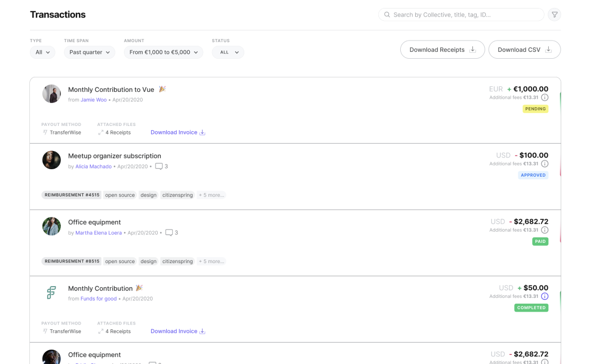Screen dimensions: 590x364
Task: Open the filter funnel icon beside search
Action: [x=554, y=14]
